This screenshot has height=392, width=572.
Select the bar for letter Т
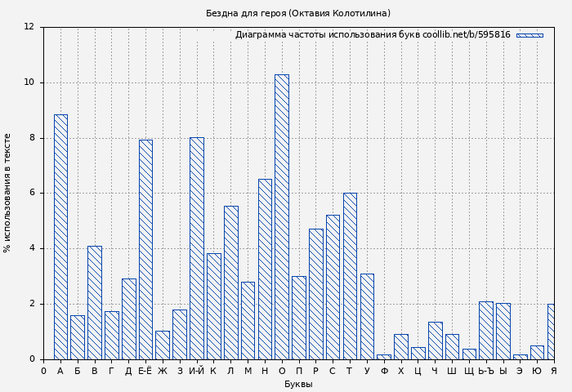click(350, 276)
